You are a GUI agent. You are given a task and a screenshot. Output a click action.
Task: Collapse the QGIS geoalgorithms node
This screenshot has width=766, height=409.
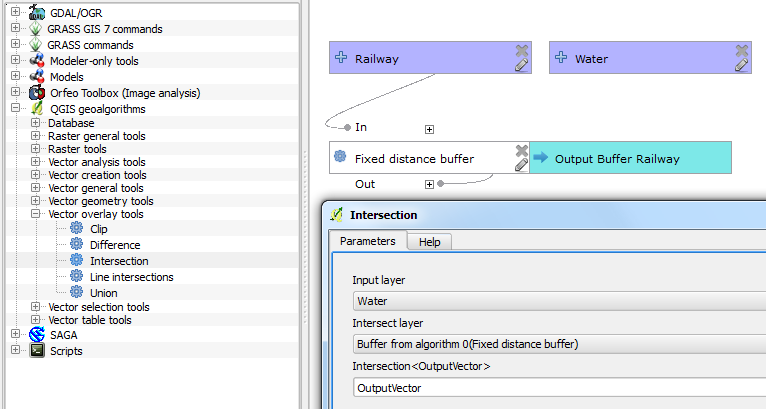[16, 108]
